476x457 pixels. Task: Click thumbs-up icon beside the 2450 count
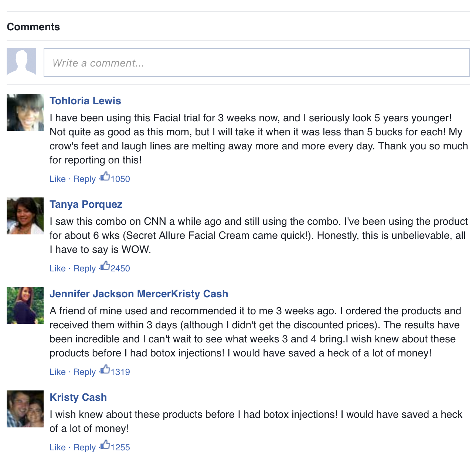105,266
